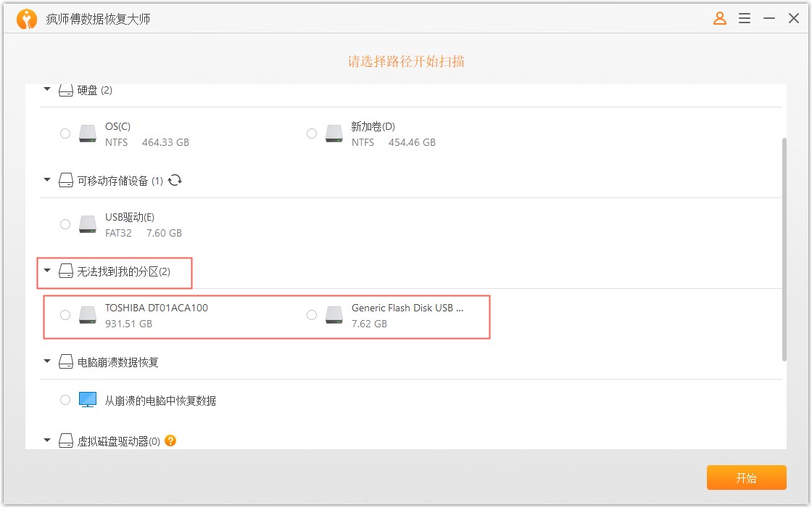
Task: Click the vertical scrollbar thumb
Action: [784, 247]
